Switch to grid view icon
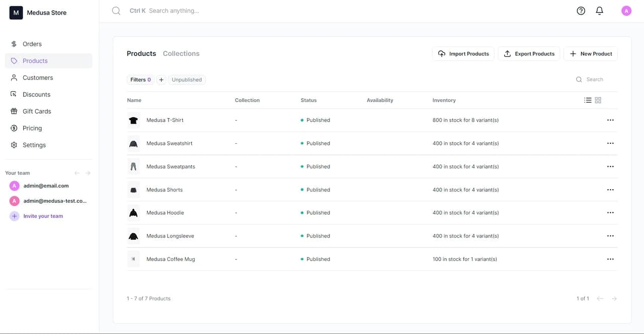This screenshot has width=644, height=334. [598, 100]
